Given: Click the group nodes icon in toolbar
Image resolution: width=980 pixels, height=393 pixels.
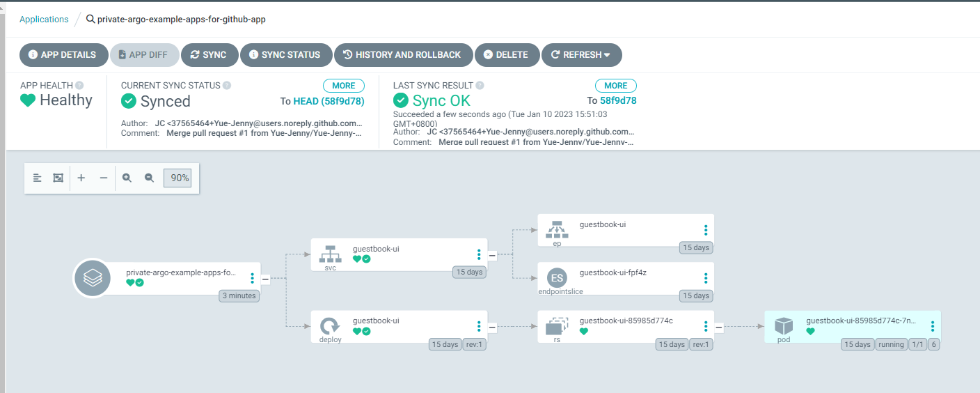Looking at the screenshot, I should click(58, 178).
